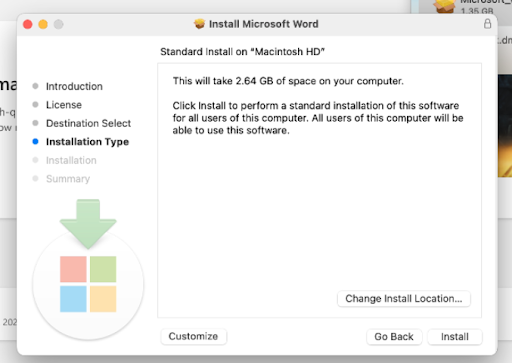The height and width of the screenshot is (363, 512).
Task: Minimize the installer with yellow button
Action: tap(43, 24)
